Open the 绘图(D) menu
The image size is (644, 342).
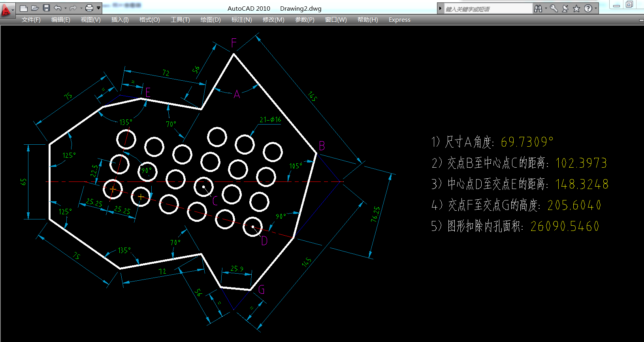(211, 20)
